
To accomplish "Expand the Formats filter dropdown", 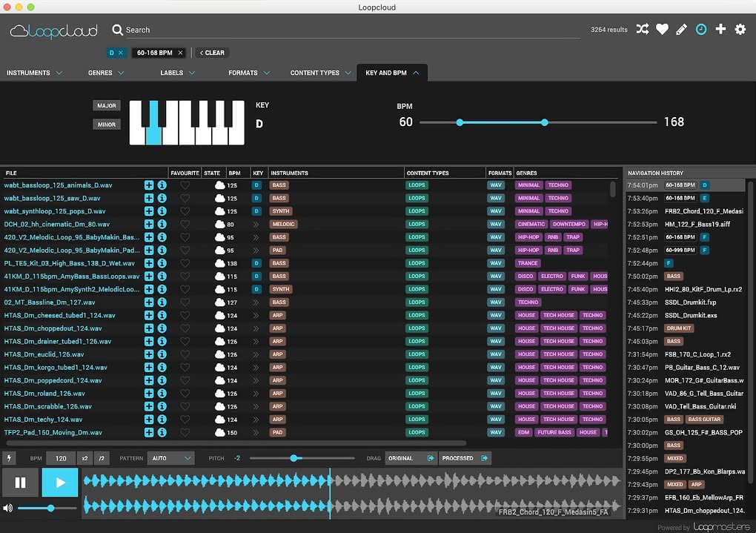I will tap(249, 73).
